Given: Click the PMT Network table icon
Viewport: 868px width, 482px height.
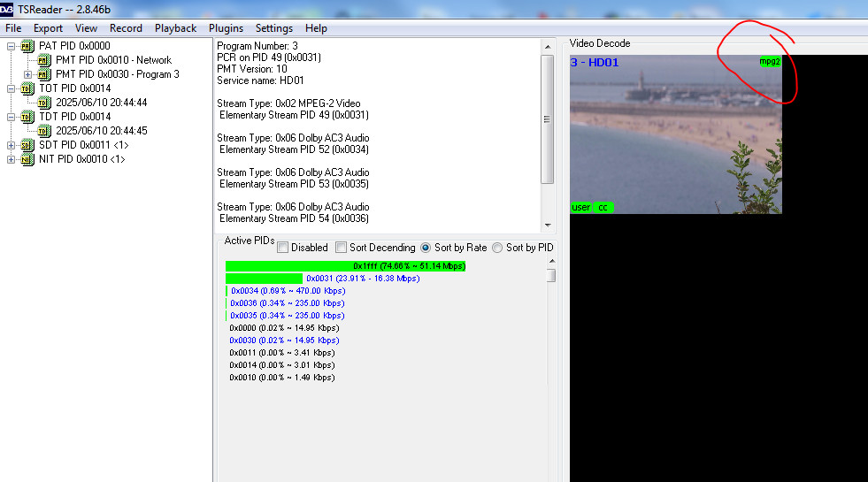Looking at the screenshot, I should point(44,60).
